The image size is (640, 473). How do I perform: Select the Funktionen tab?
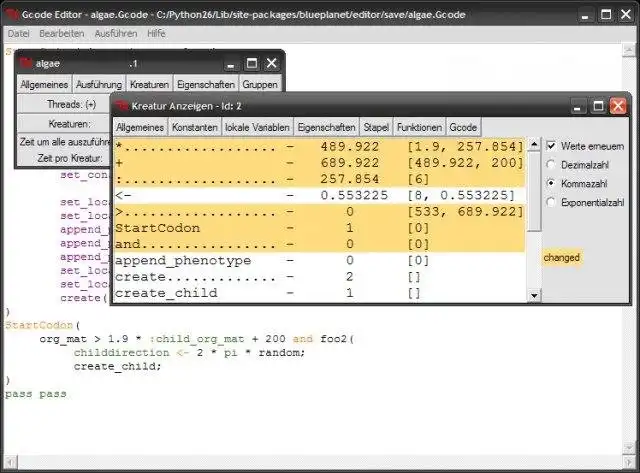tap(419, 127)
